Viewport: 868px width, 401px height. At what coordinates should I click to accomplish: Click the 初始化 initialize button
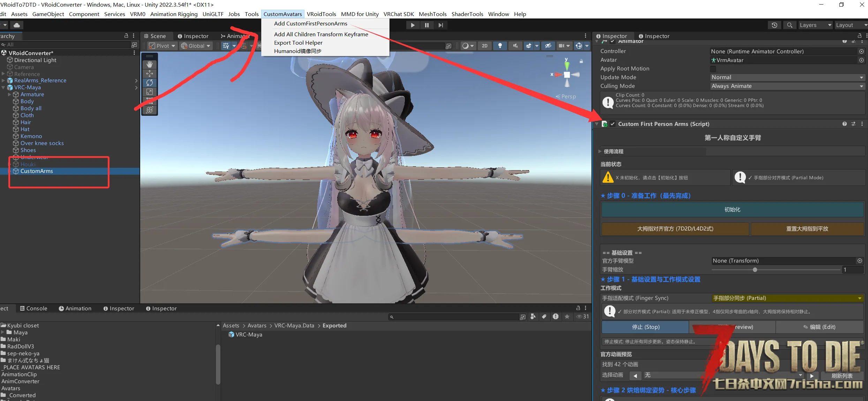(x=732, y=210)
